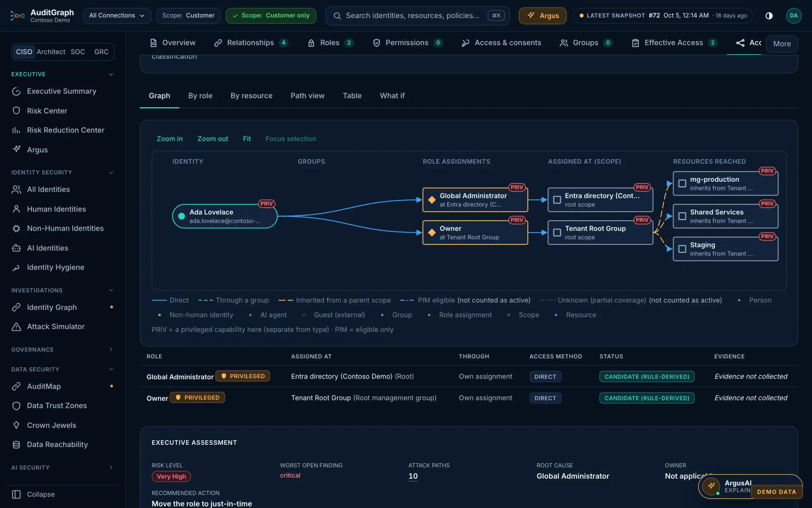Image resolution: width=812 pixels, height=508 pixels.
Task: Collapse the Data Security section
Action: point(111,369)
